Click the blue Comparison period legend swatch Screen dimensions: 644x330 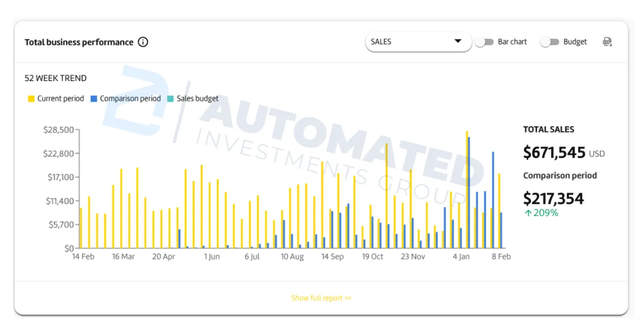point(94,99)
